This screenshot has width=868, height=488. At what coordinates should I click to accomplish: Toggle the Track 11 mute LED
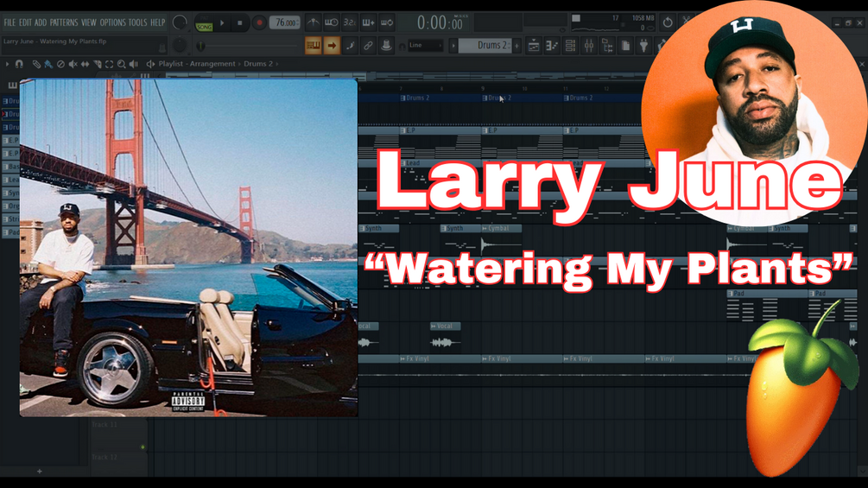143,447
